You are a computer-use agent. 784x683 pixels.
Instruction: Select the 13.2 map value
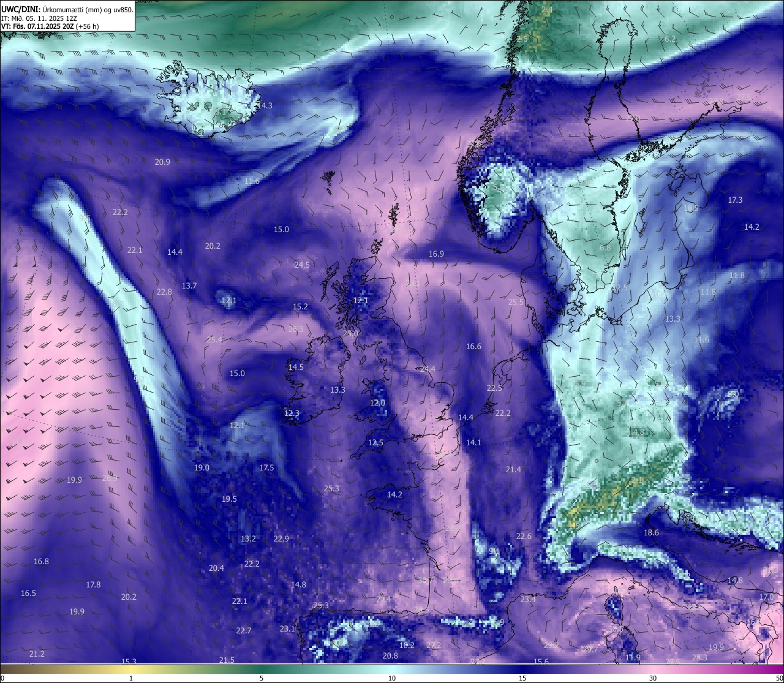pos(248,538)
